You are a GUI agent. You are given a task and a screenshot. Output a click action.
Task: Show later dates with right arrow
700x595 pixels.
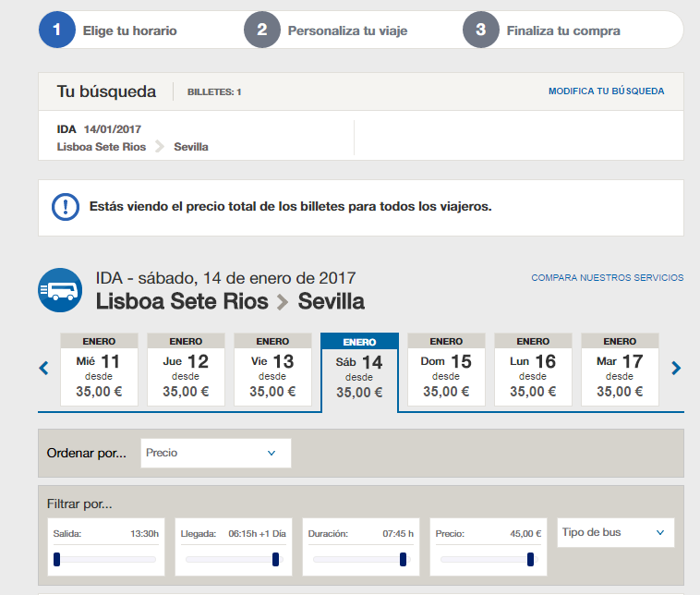[x=676, y=369]
